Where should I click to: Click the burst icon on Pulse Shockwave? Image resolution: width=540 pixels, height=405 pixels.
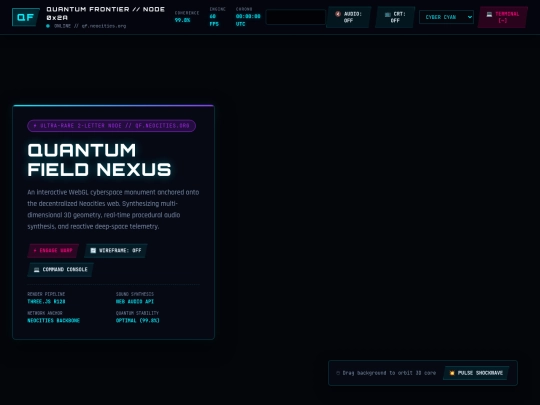pos(452,373)
